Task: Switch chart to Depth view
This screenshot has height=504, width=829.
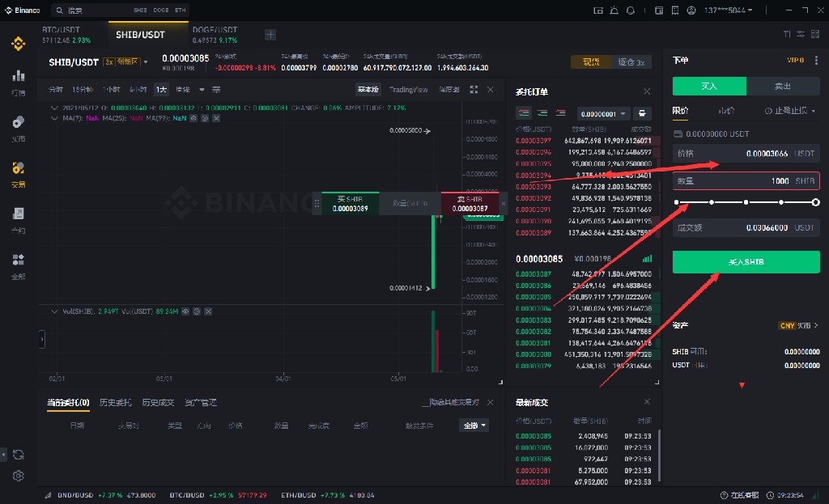Action: click(449, 89)
